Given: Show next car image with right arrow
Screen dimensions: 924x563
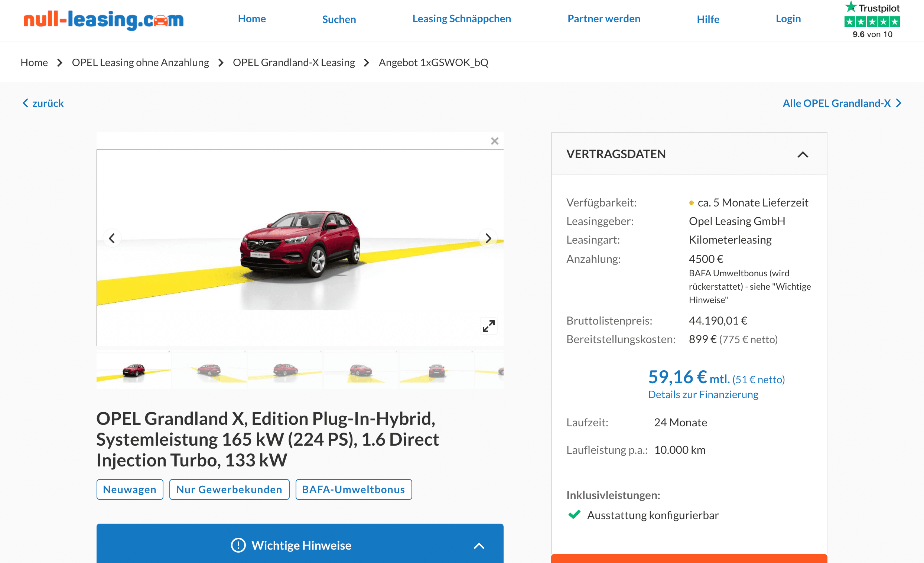Looking at the screenshot, I should pyautogui.click(x=488, y=238).
